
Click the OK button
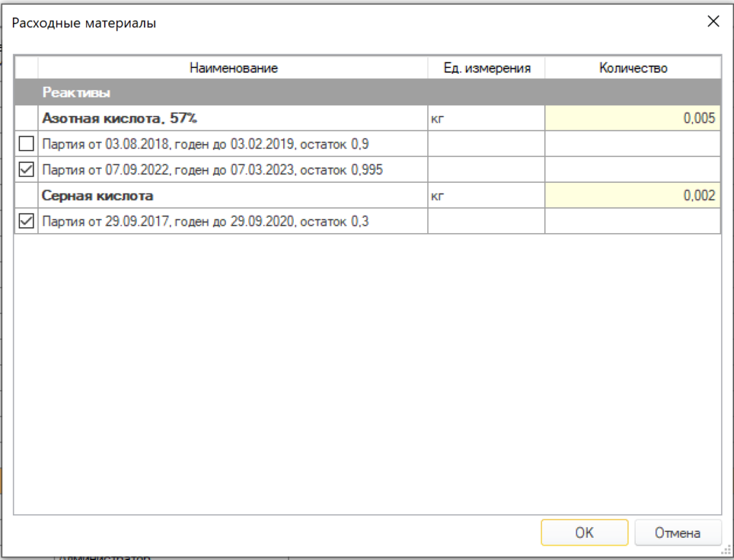[x=584, y=533]
